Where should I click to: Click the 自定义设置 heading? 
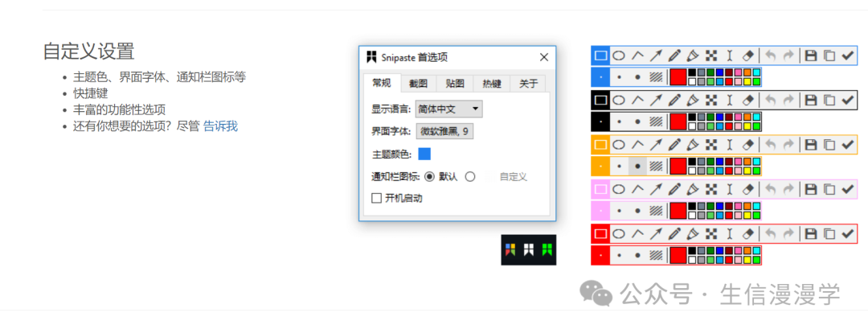click(88, 51)
